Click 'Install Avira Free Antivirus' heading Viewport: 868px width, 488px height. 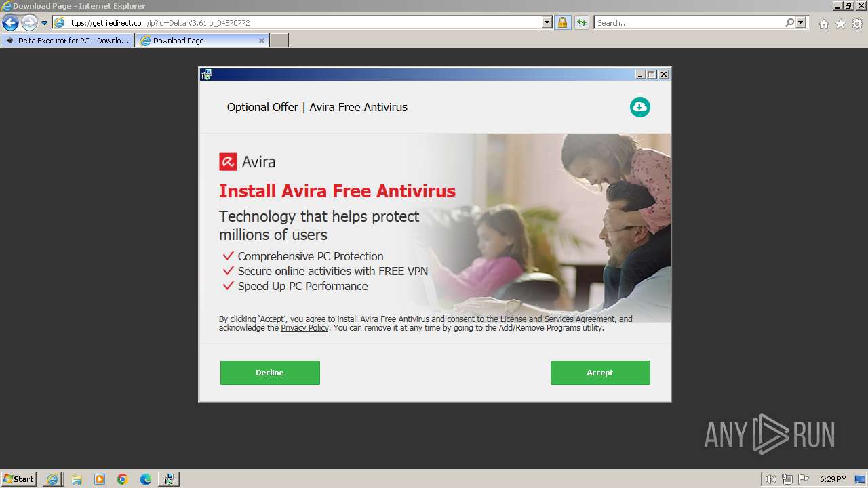(x=337, y=191)
